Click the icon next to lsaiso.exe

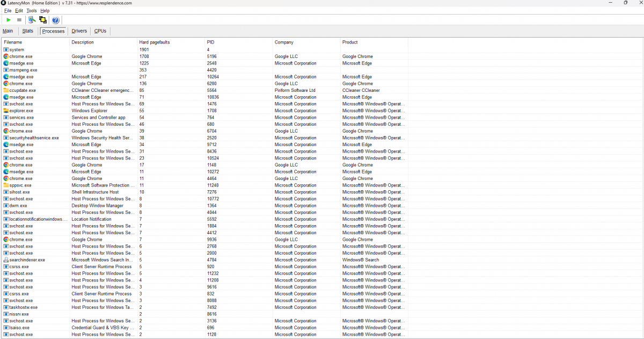click(x=6, y=327)
